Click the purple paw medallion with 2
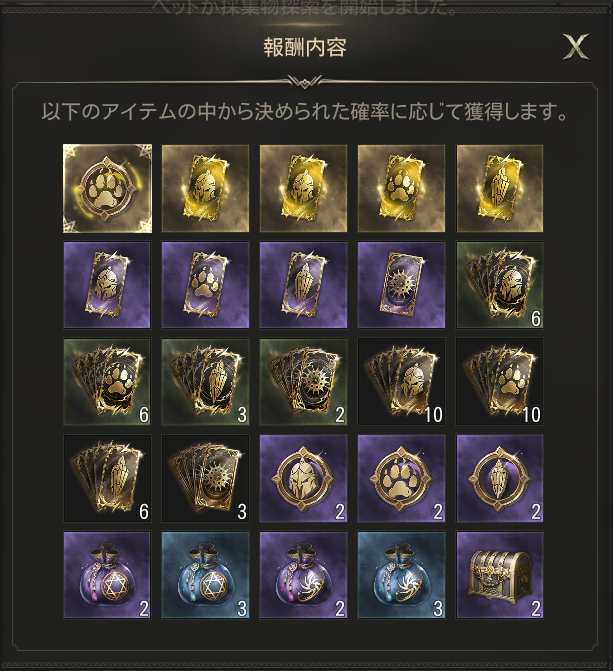The image size is (613, 671). [x=402, y=478]
